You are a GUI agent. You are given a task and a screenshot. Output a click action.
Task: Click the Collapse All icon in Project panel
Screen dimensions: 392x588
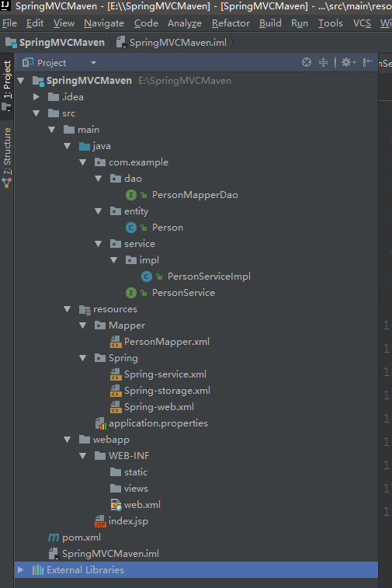click(x=323, y=62)
